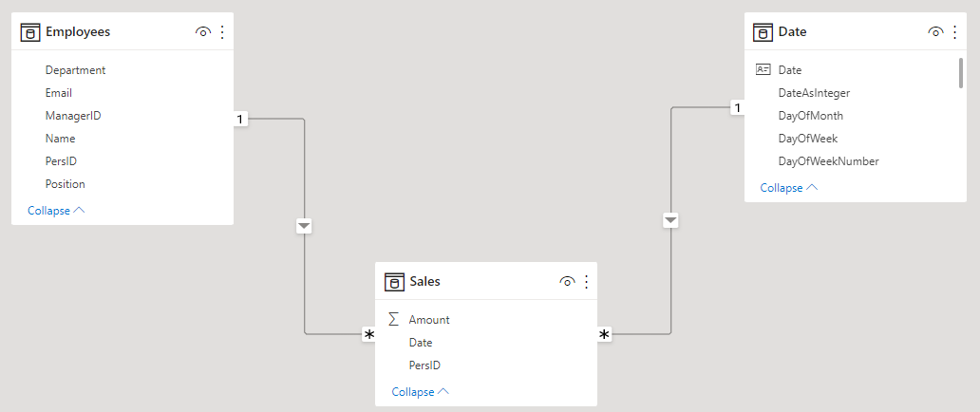Toggle visibility of the Employees table

pyautogui.click(x=202, y=32)
